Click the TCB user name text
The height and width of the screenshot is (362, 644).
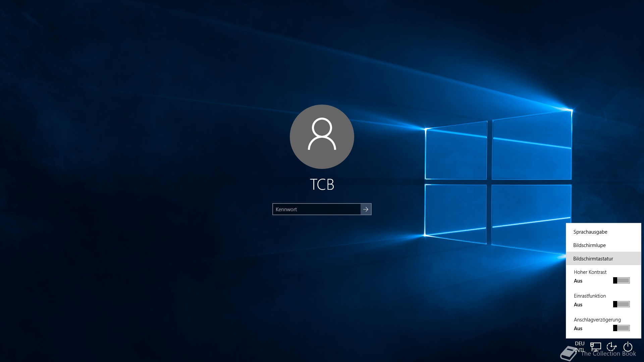[322, 184]
